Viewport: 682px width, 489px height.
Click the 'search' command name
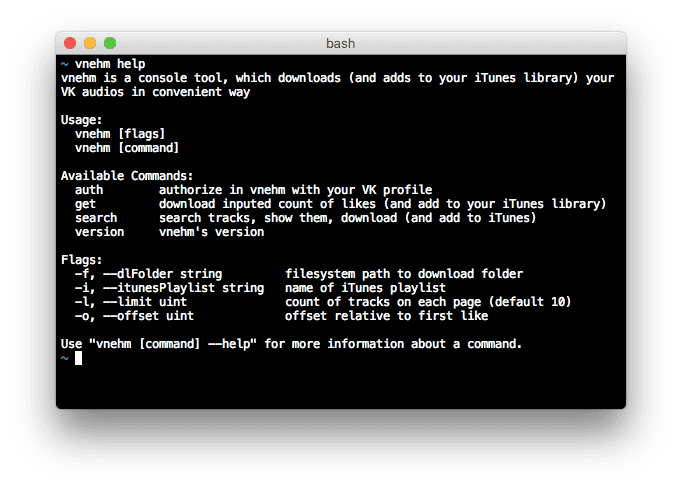[96, 218]
